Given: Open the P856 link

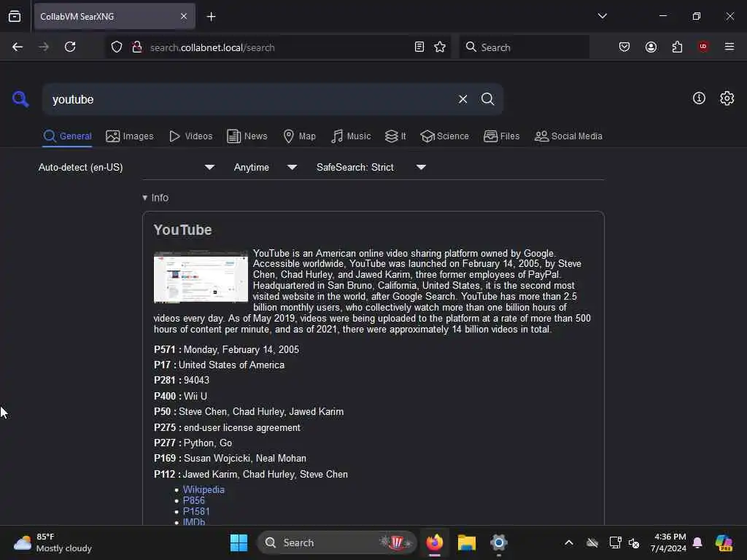Looking at the screenshot, I should tap(194, 500).
